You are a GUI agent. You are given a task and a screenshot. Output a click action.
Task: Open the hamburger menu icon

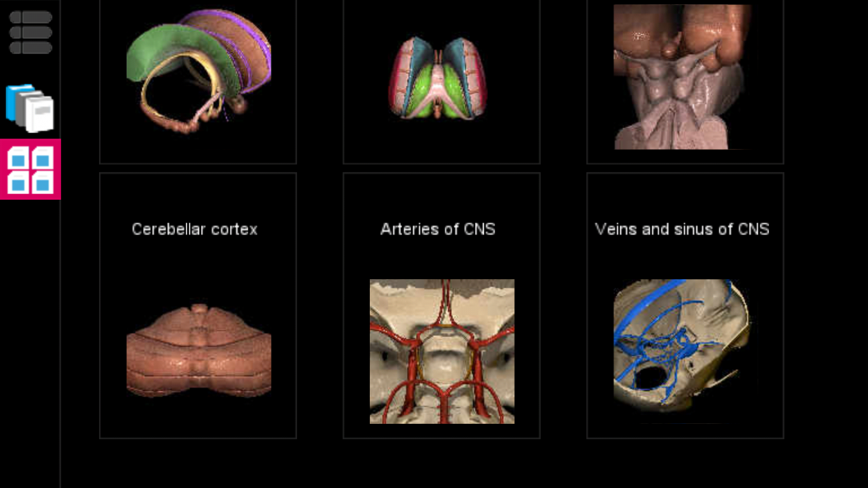point(30,32)
